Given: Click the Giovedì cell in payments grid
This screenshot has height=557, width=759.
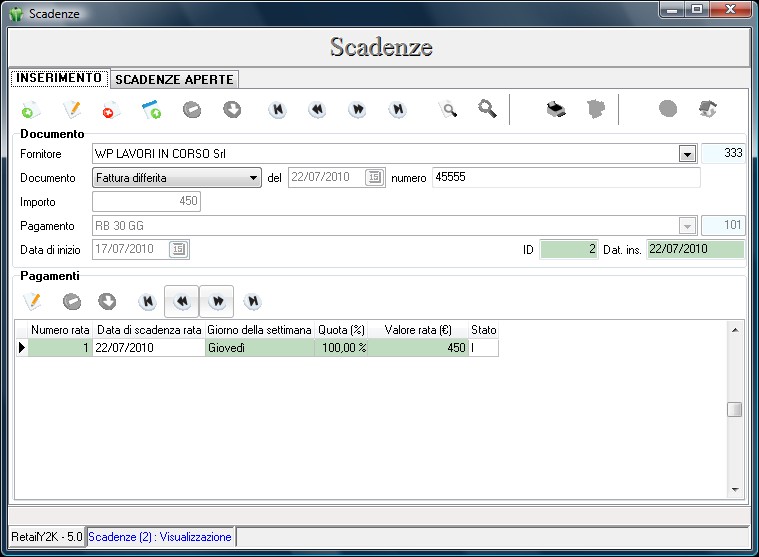Looking at the screenshot, I should 260,347.
